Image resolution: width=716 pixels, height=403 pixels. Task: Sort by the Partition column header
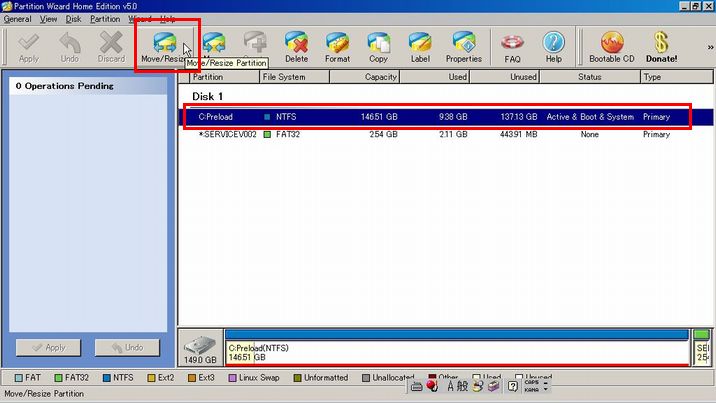point(224,77)
